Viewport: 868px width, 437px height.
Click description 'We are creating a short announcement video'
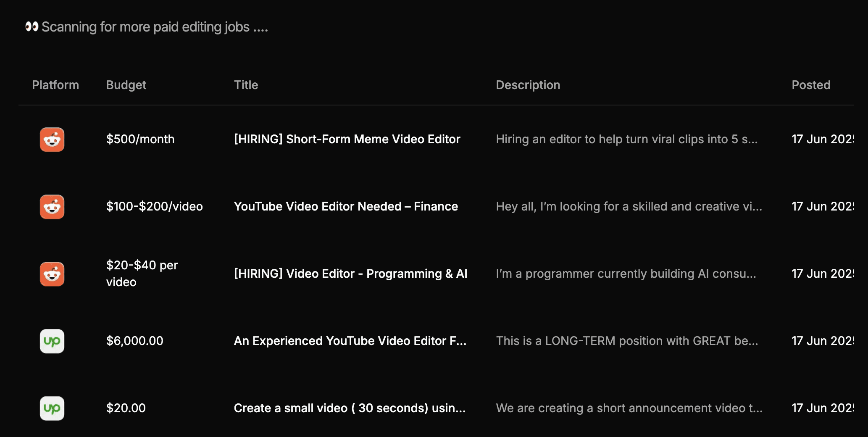[x=629, y=408]
